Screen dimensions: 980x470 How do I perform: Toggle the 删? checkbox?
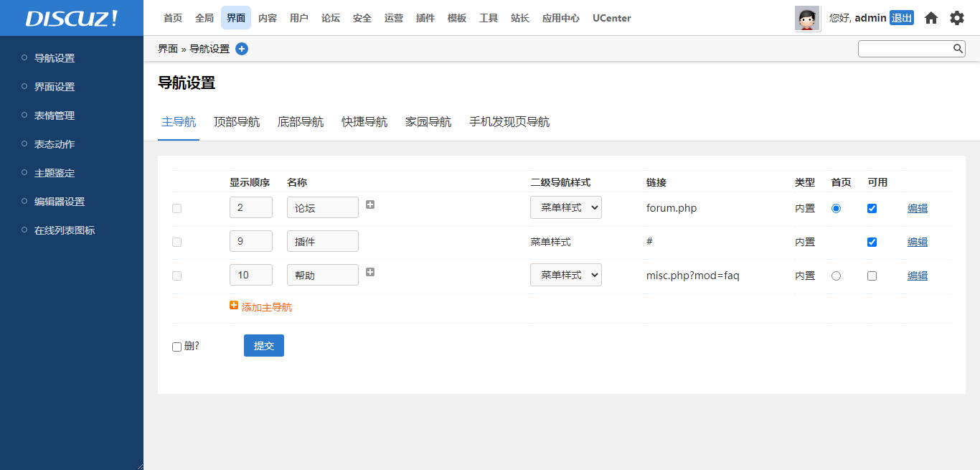point(176,347)
